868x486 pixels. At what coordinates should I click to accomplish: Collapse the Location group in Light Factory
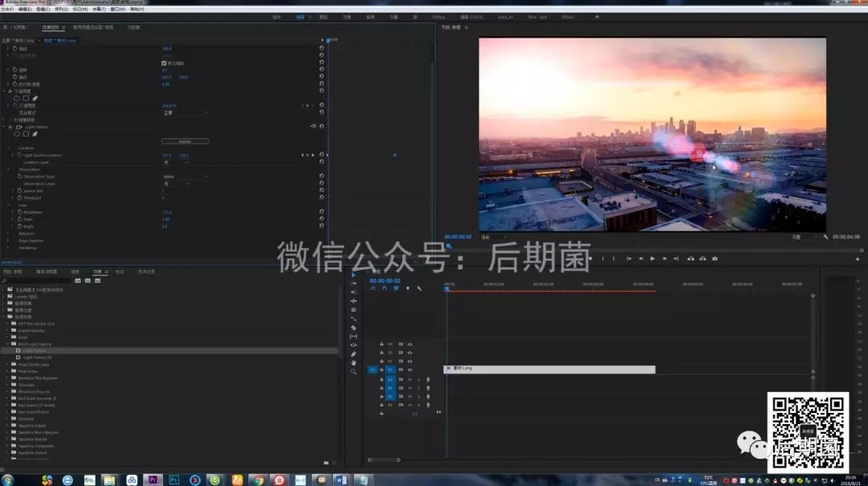tap(9, 148)
